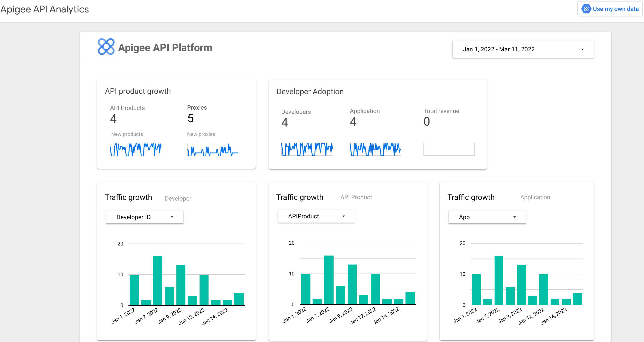
Task: Click the Apigee API Platform title link
Action: [x=166, y=48]
